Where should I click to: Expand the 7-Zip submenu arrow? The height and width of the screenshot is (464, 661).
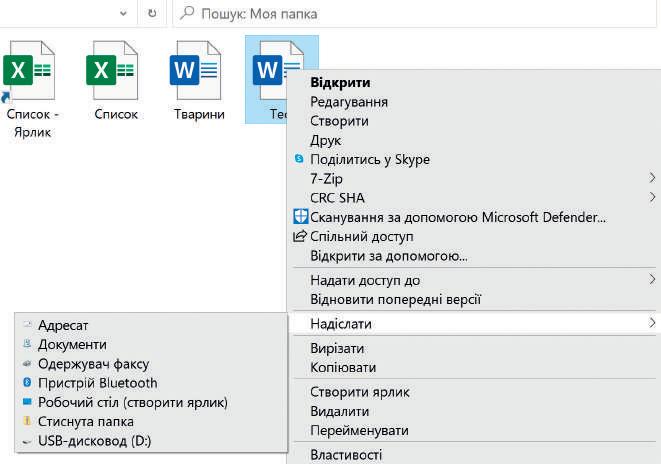pos(652,178)
